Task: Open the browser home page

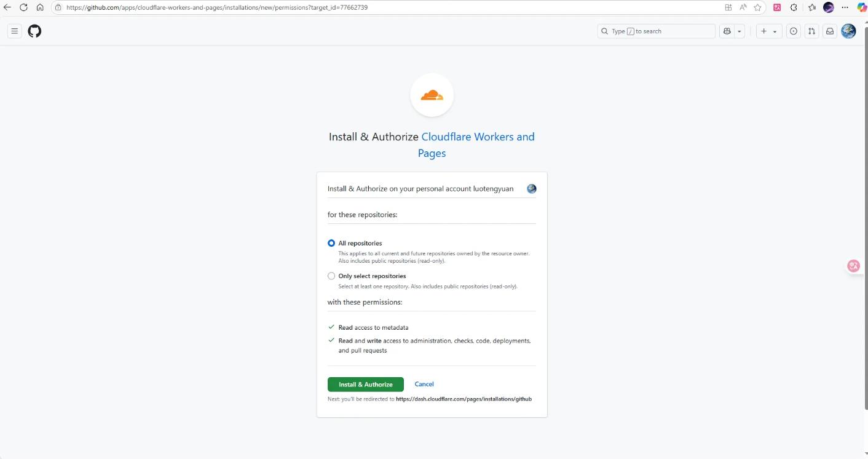Action: [40, 7]
